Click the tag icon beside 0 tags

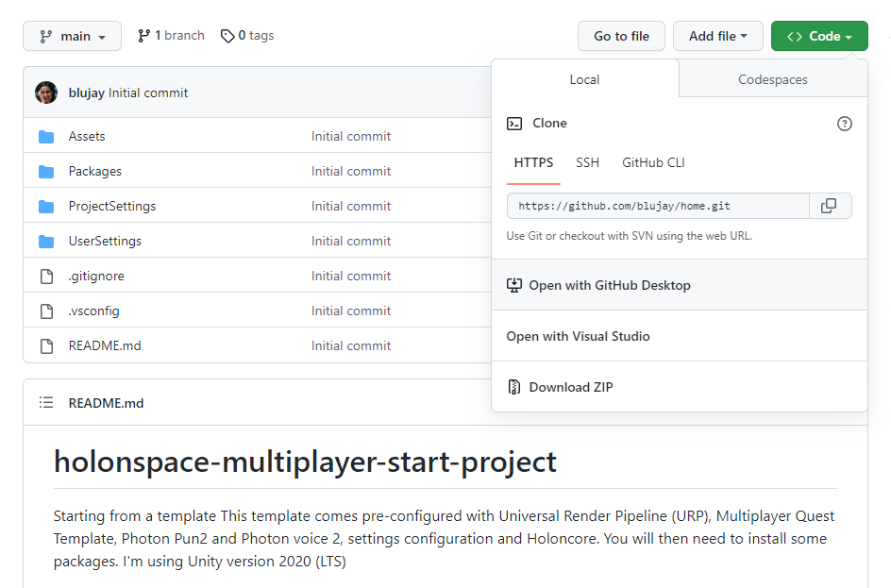[227, 37]
